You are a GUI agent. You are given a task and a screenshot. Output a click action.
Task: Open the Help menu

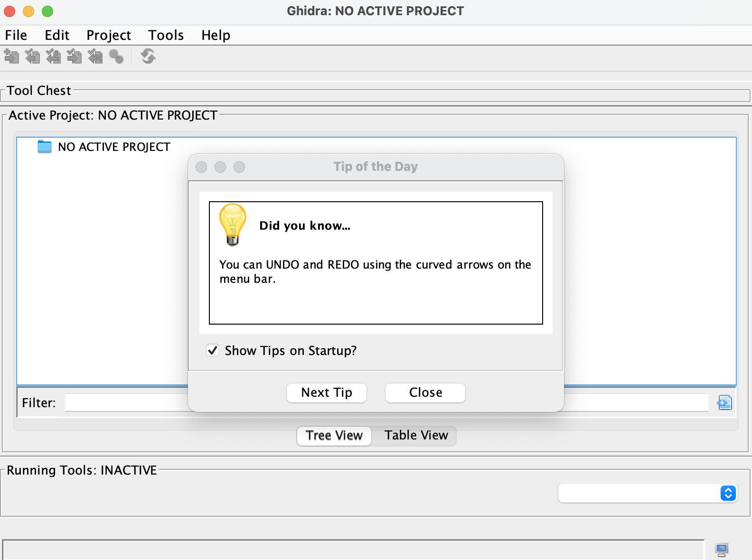pyautogui.click(x=216, y=35)
